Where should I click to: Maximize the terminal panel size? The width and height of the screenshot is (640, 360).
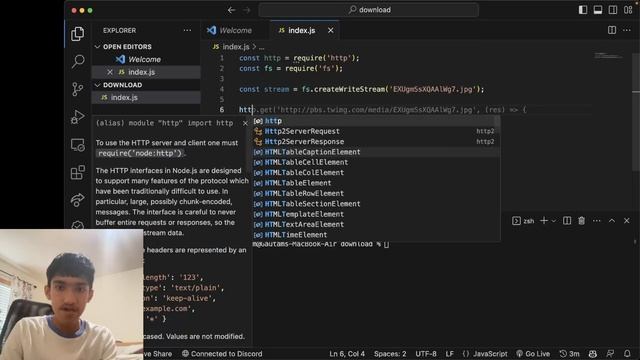[x=612, y=221]
